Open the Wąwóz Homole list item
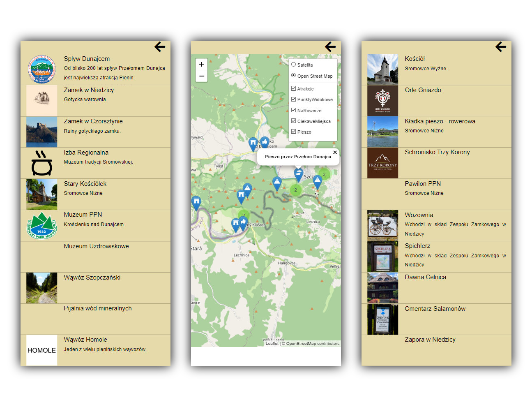The image size is (532, 407). 85,340
